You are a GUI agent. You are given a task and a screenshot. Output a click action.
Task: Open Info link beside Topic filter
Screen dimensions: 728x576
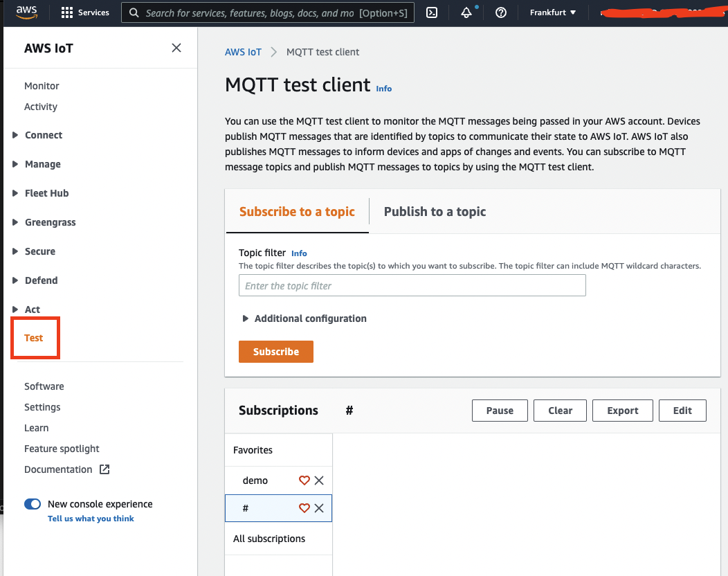pos(299,253)
